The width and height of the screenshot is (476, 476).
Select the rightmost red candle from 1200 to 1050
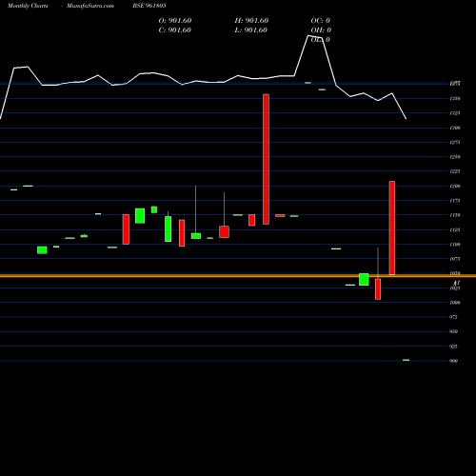[392, 228]
